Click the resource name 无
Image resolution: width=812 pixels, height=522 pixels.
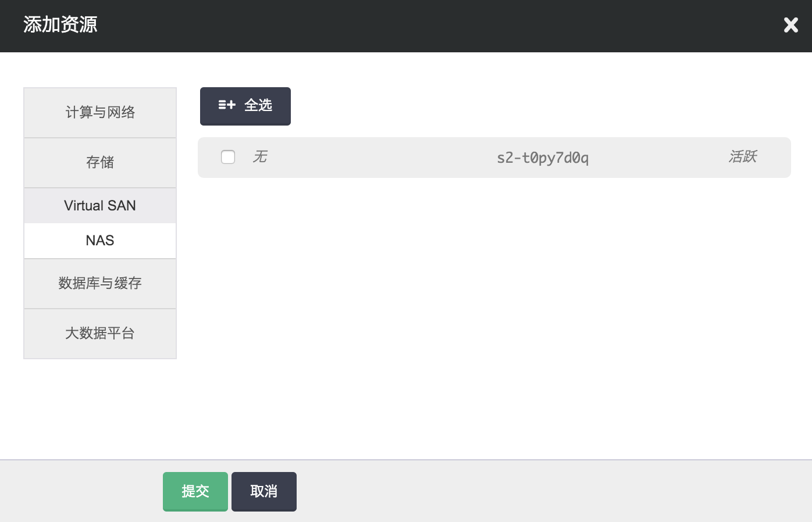pyautogui.click(x=259, y=157)
